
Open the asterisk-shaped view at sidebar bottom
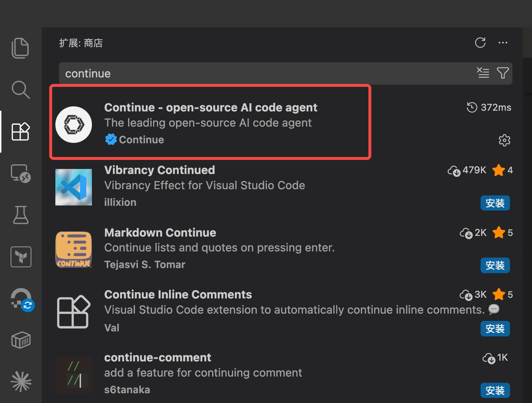(20, 381)
